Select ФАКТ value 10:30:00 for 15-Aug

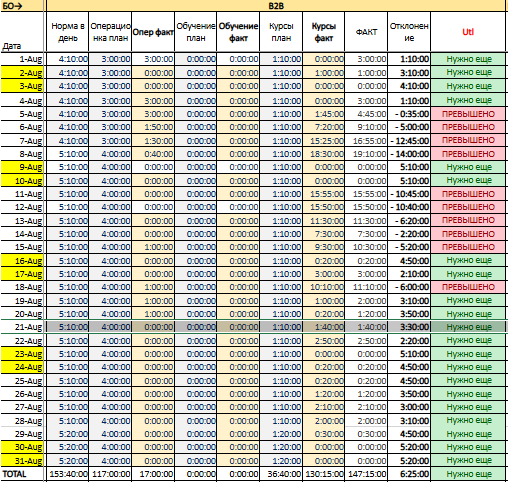(366, 247)
